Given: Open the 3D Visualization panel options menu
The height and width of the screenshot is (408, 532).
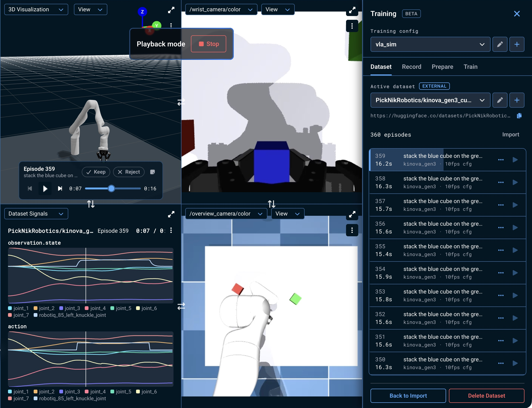Looking at the screenshot, I should [171, 25].
